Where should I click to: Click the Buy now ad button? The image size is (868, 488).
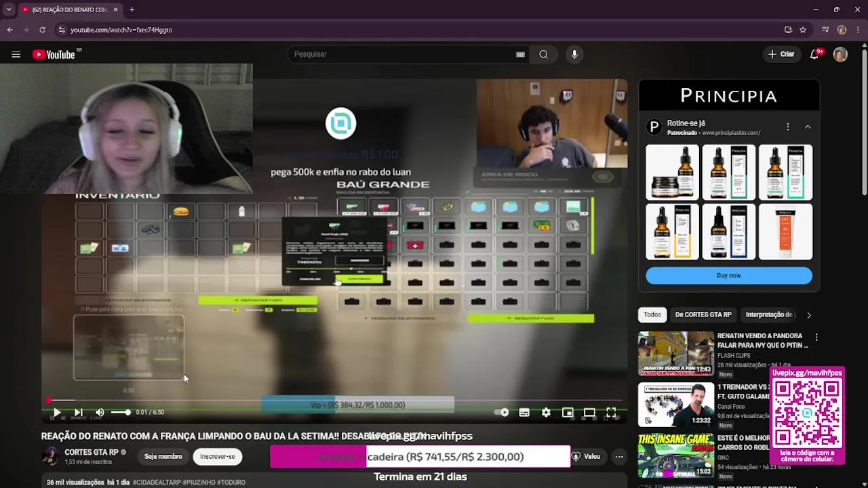click(729, 275)
